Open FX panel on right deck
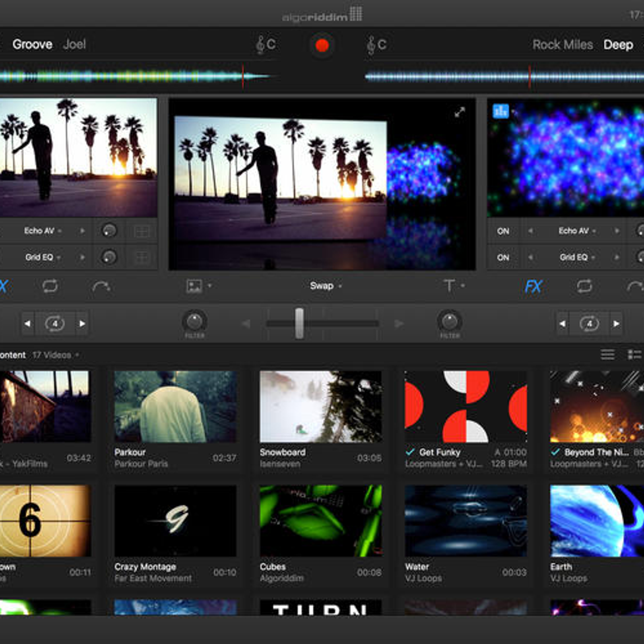This screenshot has height=644, width=644. point(533,287)
